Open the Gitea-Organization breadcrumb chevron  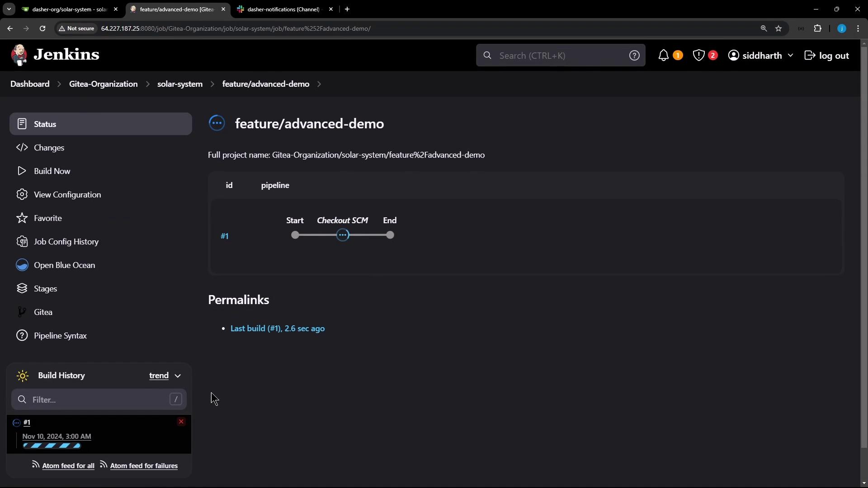148,84
